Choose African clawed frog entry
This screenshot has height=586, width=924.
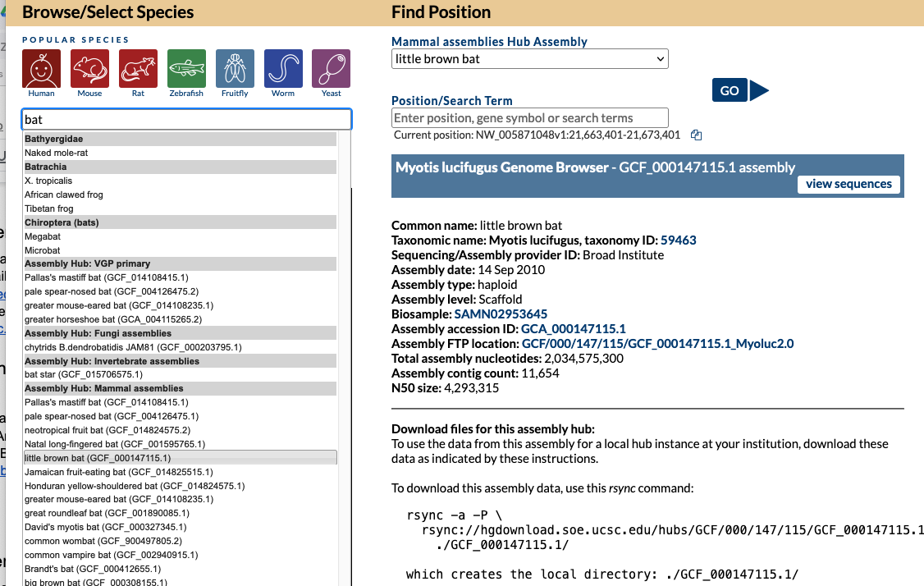click(x=181, y=195)
